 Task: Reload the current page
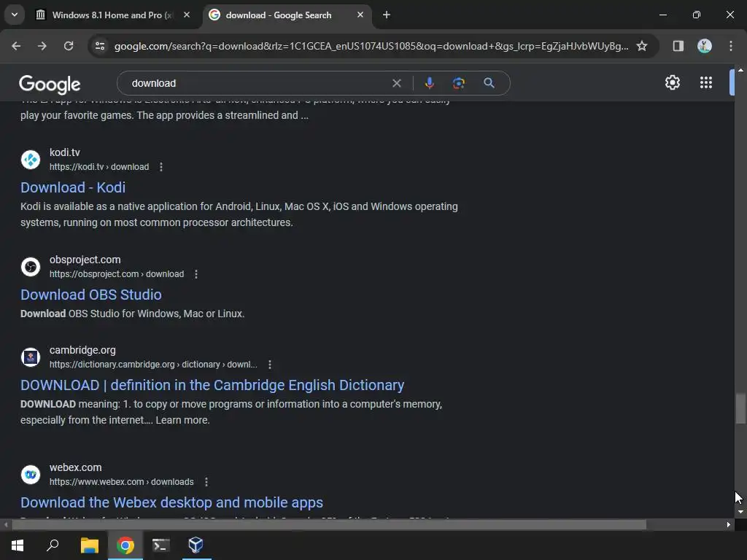click(x=69, y=46)
